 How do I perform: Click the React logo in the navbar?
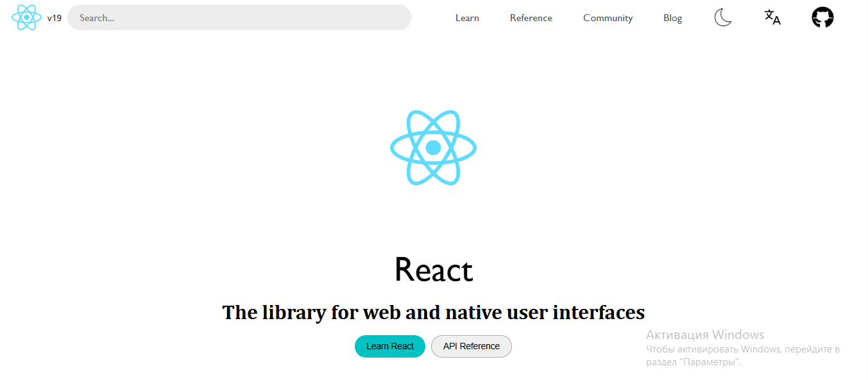click(26, 17)
